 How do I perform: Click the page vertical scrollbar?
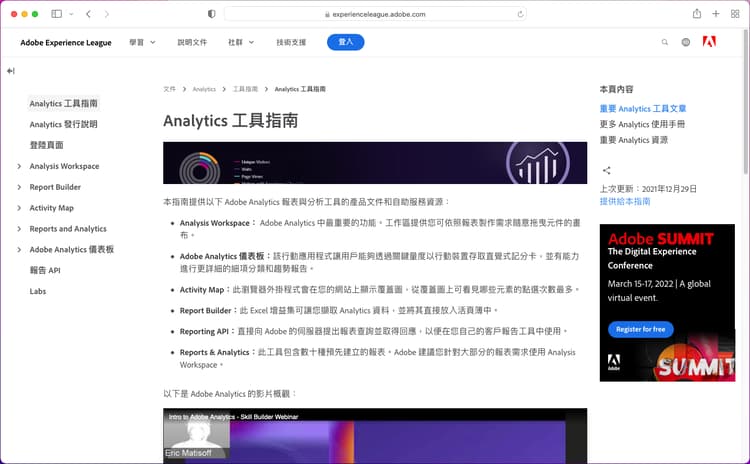coord(746,100)
